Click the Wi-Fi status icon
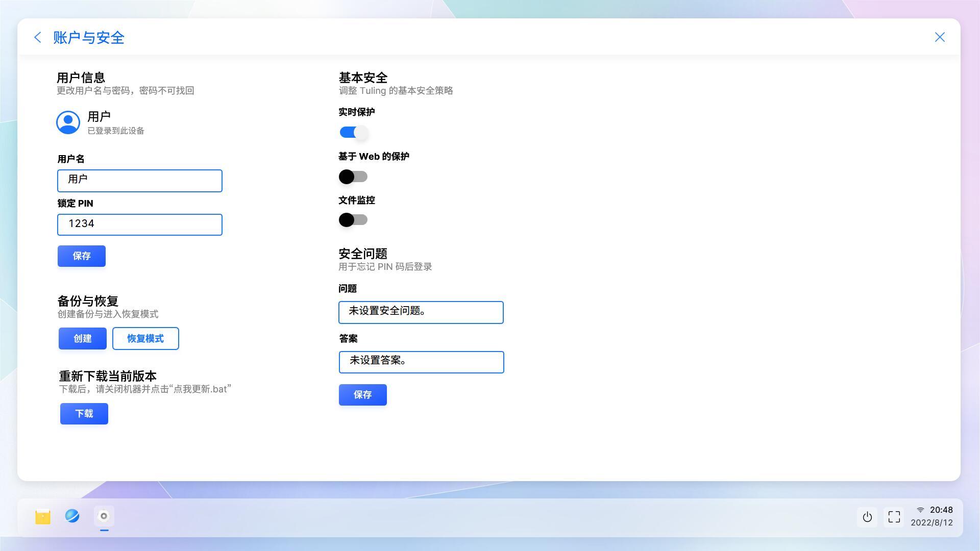The width and height of the screenshot is (980, 551). click(x=921, y=510)
